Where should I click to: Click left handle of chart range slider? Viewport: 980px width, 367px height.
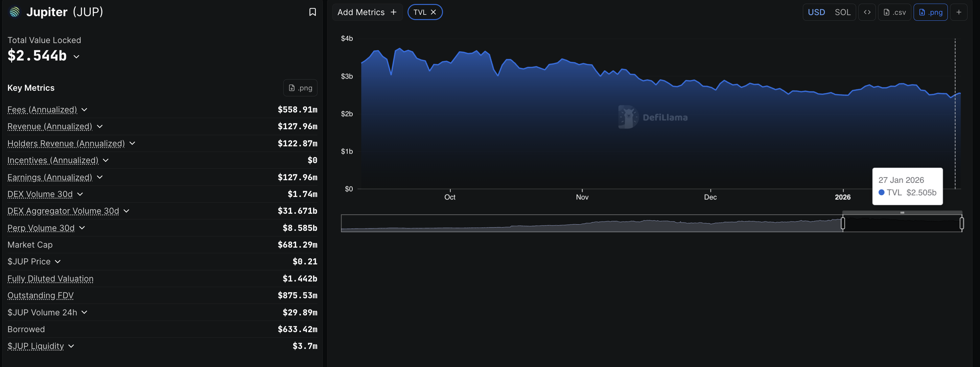pos(843,223)
